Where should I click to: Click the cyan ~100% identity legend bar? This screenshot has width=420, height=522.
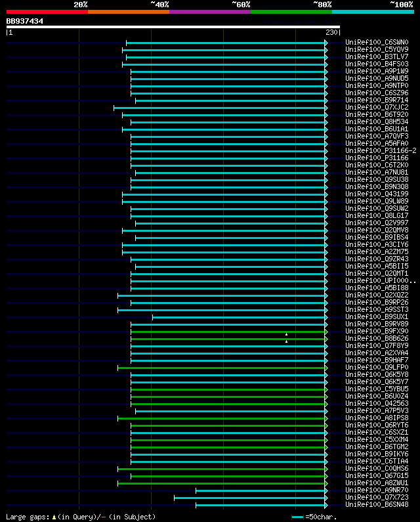(x=373, y=12)
